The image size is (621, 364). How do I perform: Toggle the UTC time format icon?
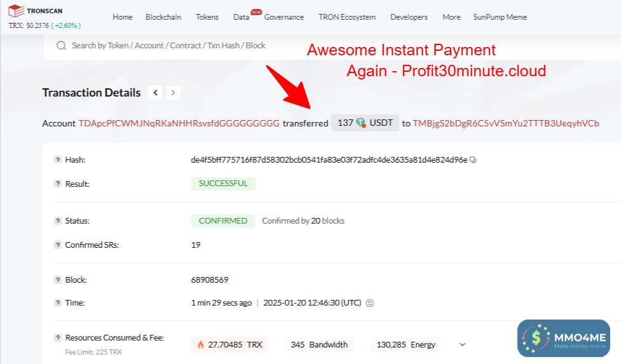[x=369, y=303]
